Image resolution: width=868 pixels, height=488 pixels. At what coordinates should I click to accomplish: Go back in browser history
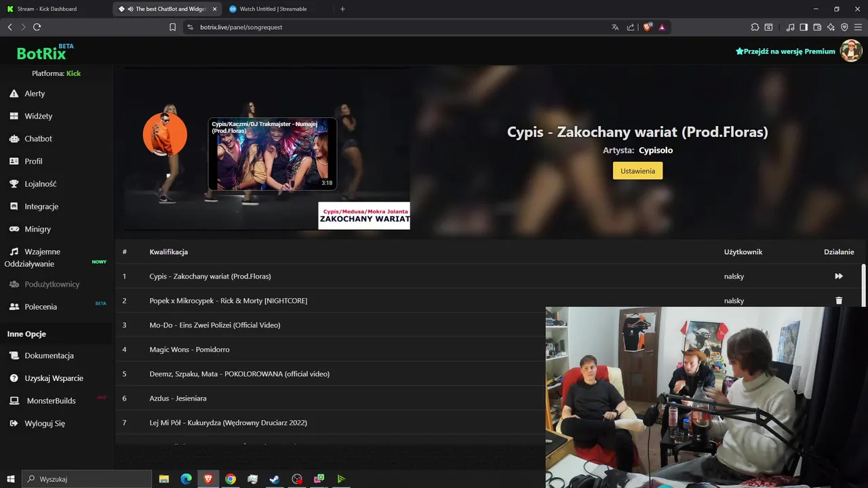click(x=9, y=27)
